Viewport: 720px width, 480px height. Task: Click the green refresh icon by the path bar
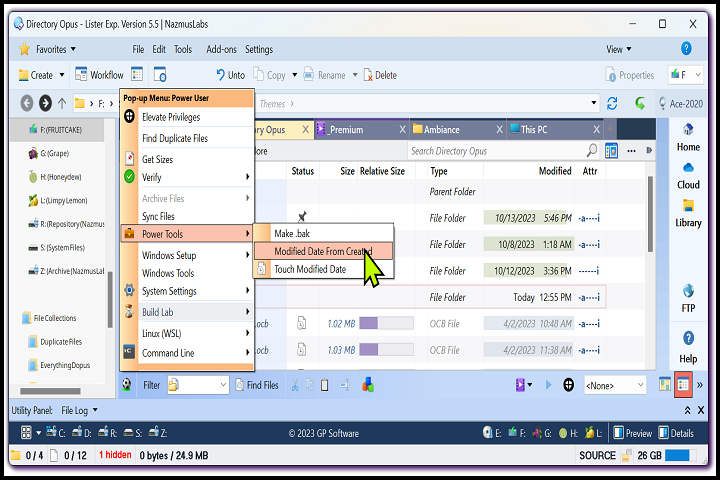tap(640, 103)
